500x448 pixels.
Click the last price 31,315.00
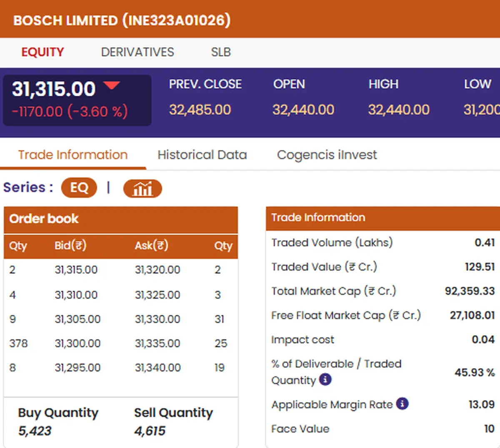pyautogui.click(x=54, y=89)
